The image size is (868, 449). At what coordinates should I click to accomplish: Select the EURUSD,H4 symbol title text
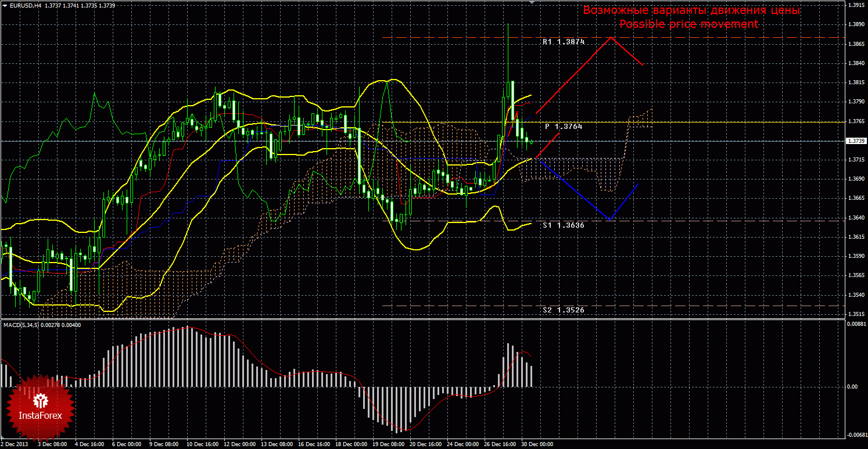(25, 5)
